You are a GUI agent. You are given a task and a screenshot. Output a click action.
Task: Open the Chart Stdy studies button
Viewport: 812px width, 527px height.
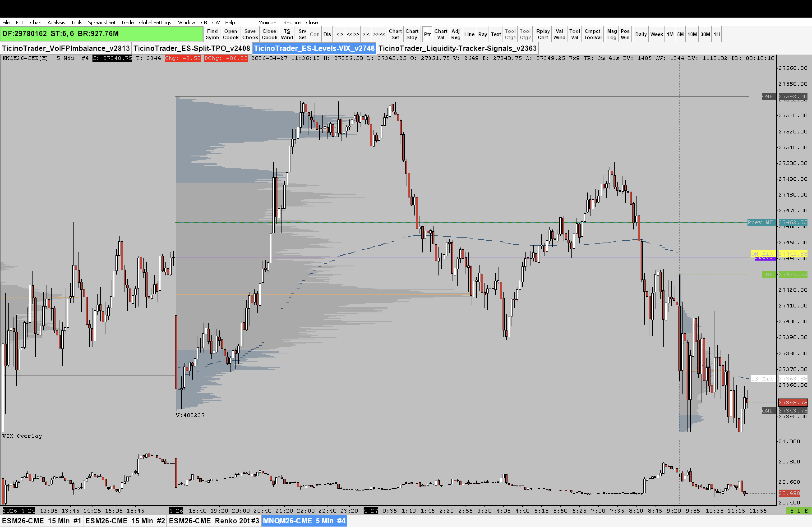click(411, 34)
